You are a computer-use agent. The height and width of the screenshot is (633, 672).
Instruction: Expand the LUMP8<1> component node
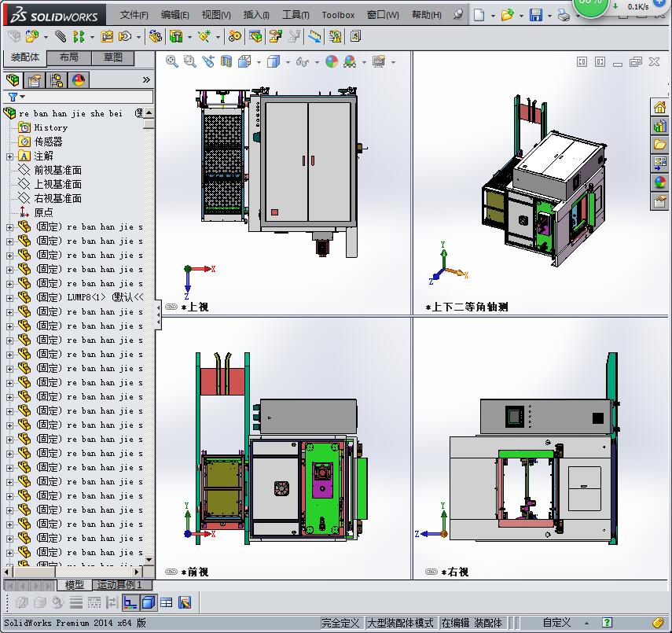click(x=9, y=298)
